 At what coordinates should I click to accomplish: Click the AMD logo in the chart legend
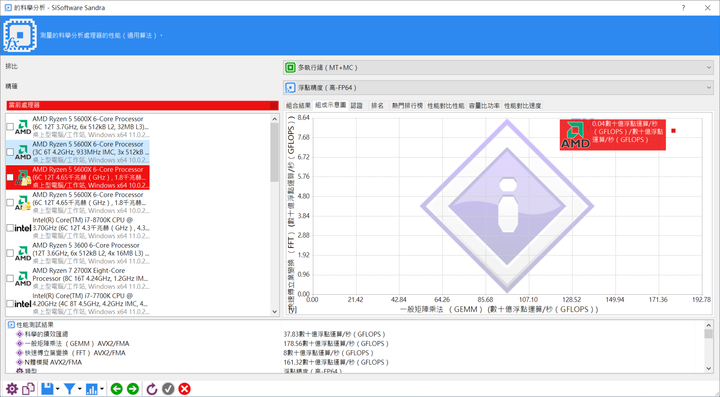coord(575,135)
